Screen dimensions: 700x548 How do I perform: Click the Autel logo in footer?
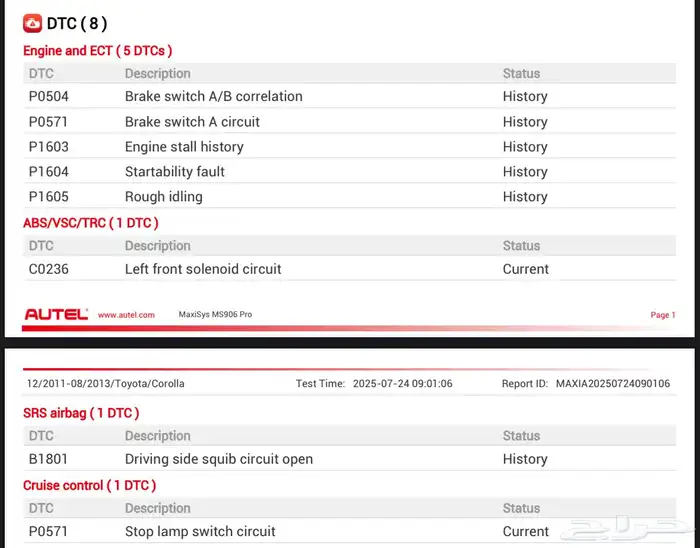[56, 314]
